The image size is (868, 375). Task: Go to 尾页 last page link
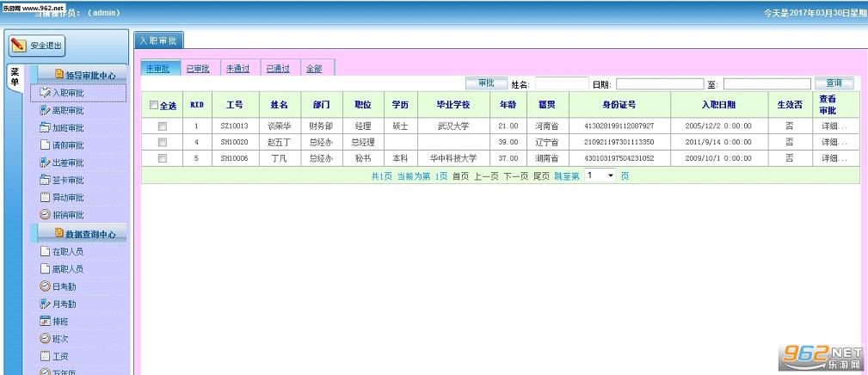[541, 176]
